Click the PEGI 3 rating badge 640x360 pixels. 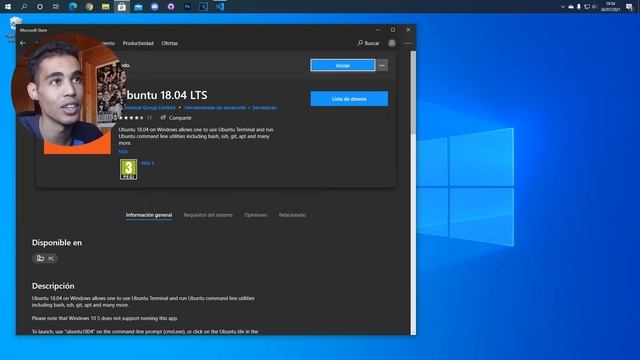point(128,169)
